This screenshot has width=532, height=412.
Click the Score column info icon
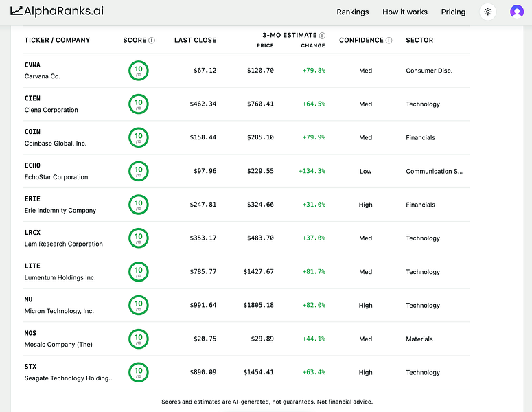(x=152, y=41)
